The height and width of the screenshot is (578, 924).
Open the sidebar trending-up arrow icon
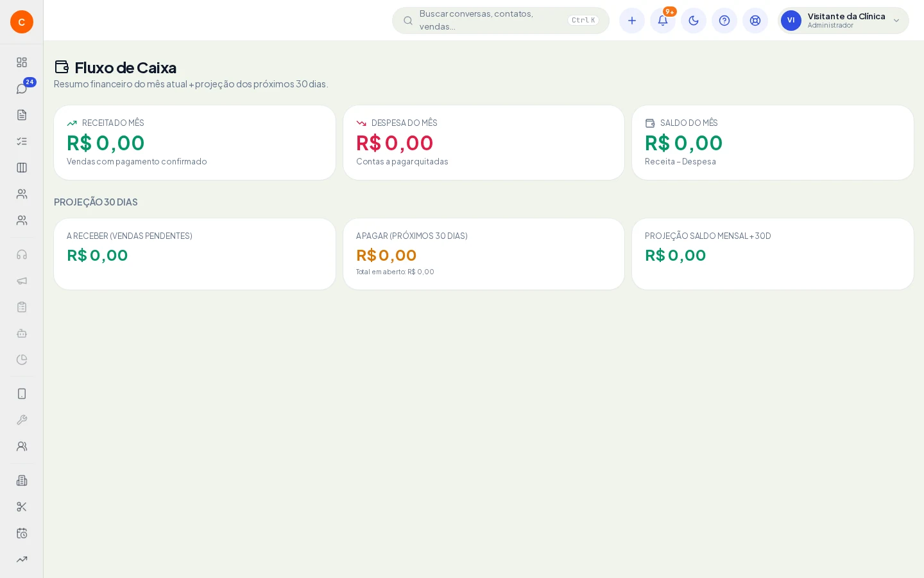(x=22, y=559)
